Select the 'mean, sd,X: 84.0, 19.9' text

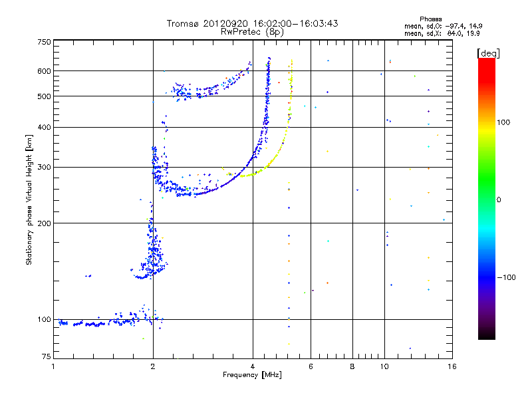[x=442, y=33]
